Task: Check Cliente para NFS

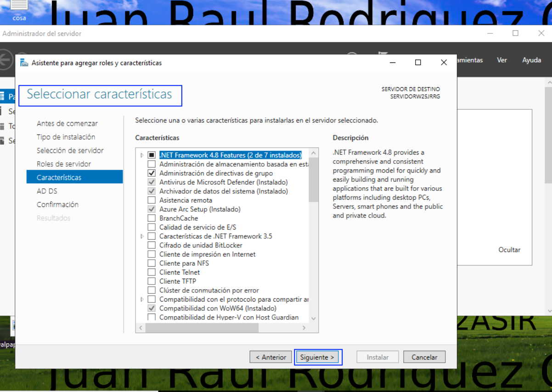Action: [152, 263]
